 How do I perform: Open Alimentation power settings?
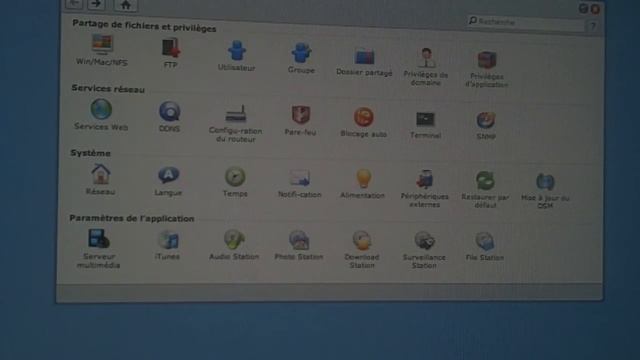pyautogui.click(x=362, y=184)
